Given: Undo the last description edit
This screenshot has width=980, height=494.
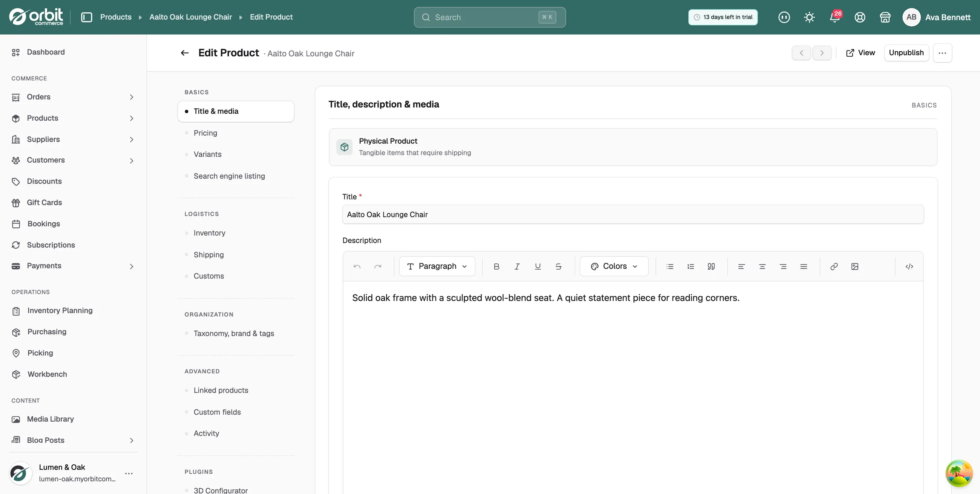Looking at the screenshot, I should [357, 267].
